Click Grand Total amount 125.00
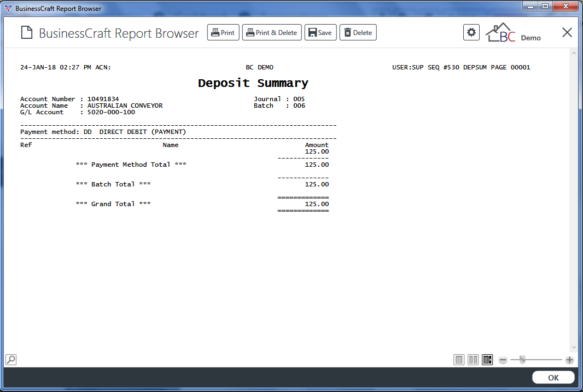This screenshot has width=583, height=392. (317, 204)
